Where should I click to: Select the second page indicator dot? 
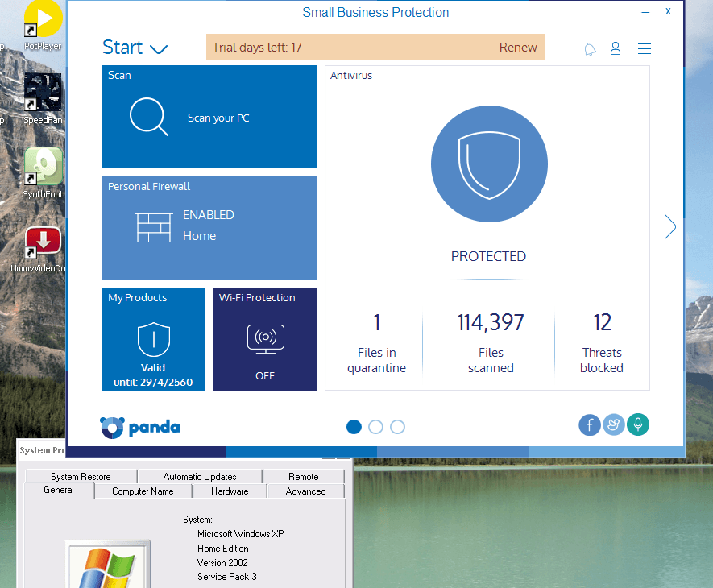tap(375, 427)
